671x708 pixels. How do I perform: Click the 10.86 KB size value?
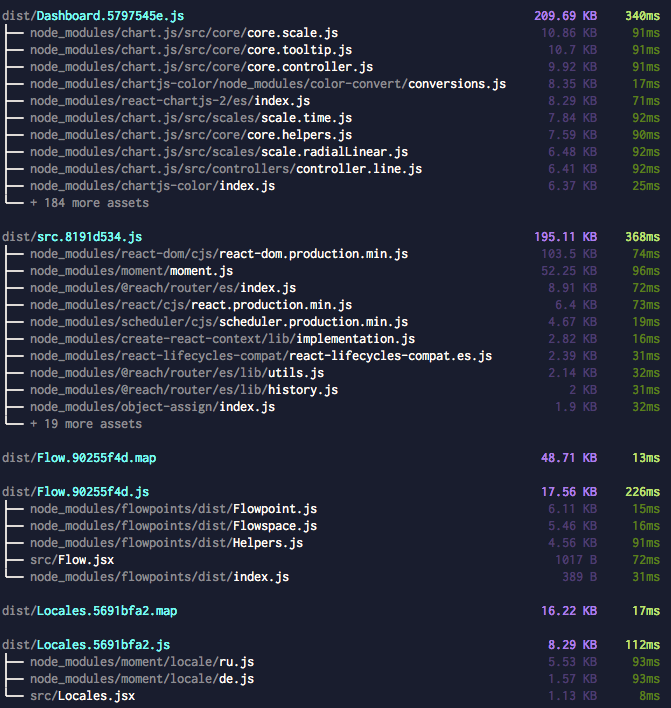tap(569, 33)
